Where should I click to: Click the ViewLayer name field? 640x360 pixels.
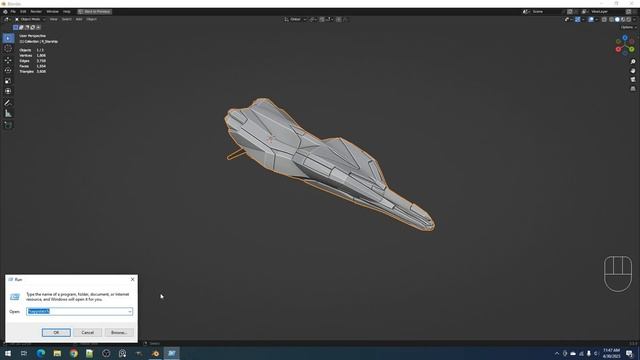(607, 12)
